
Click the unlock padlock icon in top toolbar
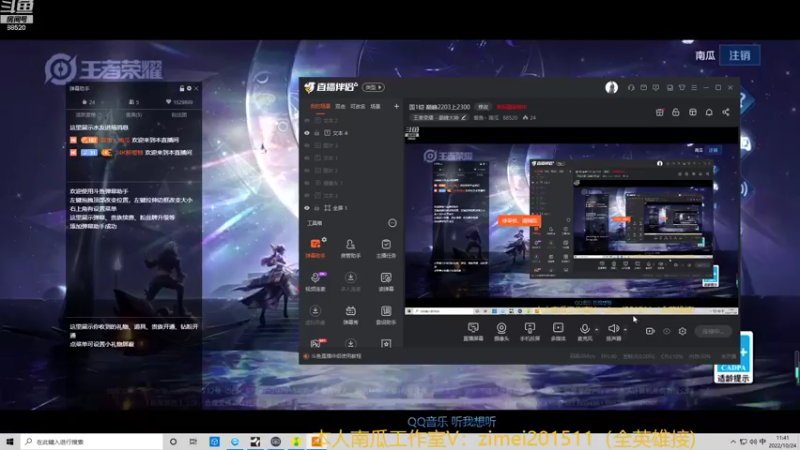[x=676, y=112]
